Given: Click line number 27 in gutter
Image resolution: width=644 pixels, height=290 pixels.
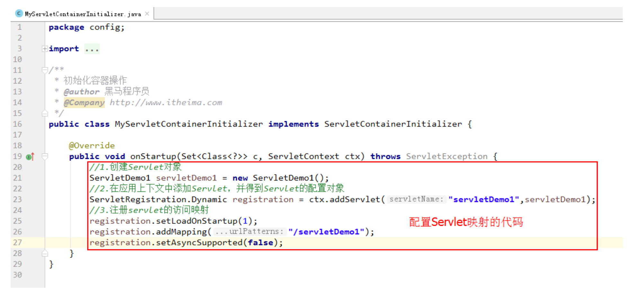Looking at the screenshot, I should (17, 242).
